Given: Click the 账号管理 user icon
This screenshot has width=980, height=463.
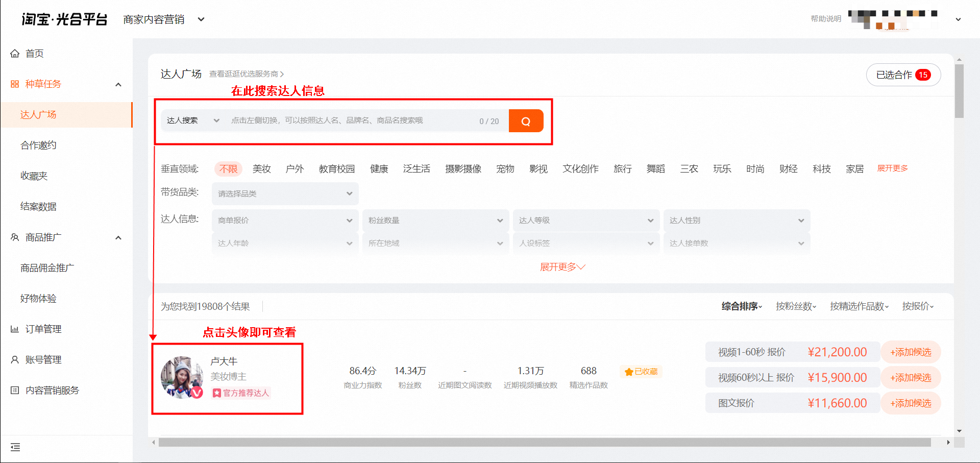Looking at the screenshot, I should pyautogui.click(x=15, y=360).
